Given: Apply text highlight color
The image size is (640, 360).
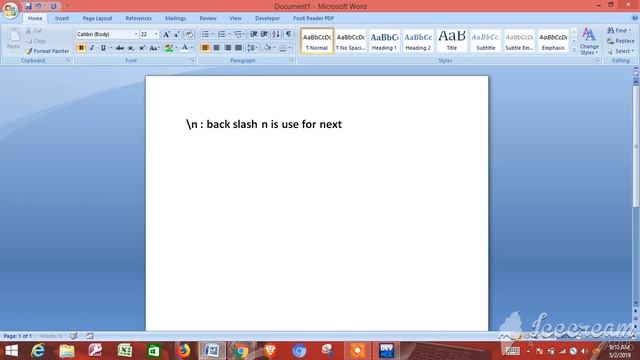Looking at the screenshot, I should [169, 48].
